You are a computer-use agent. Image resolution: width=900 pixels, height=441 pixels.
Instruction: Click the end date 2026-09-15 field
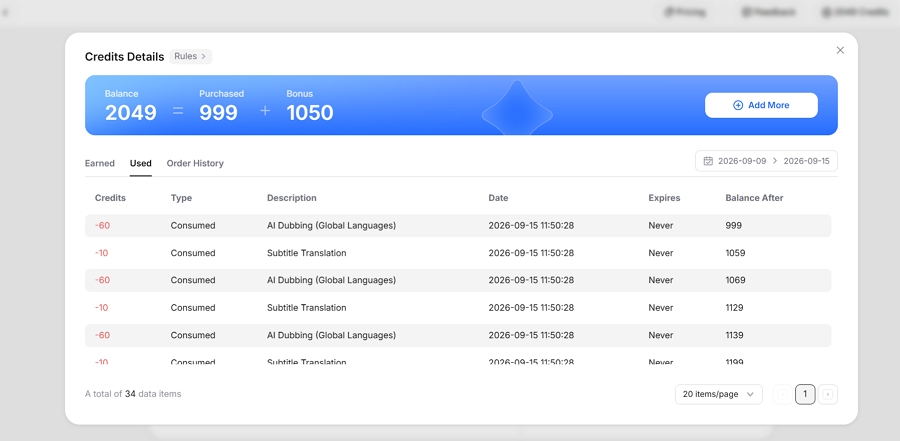click(806, 161)
